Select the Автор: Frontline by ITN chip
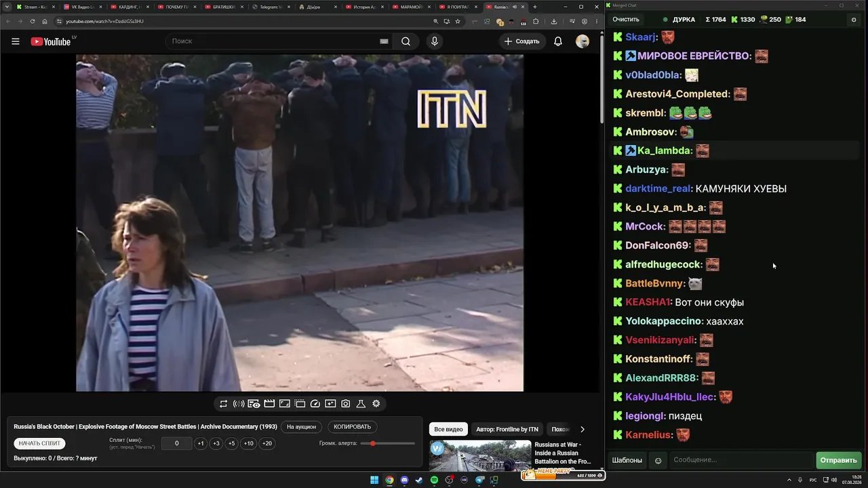The width and height of the screenshot is (868, 488). pos(507,429)
